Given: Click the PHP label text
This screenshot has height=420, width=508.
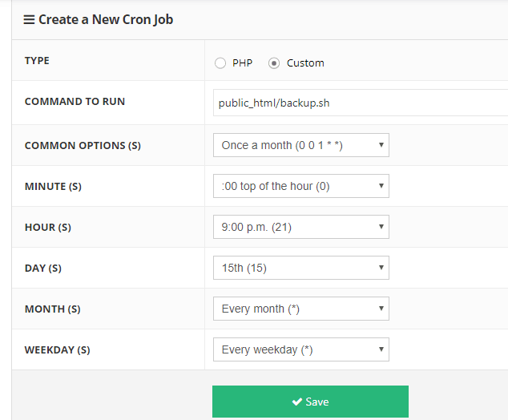Looking at the screenshot, I should (x=242, y=63).
